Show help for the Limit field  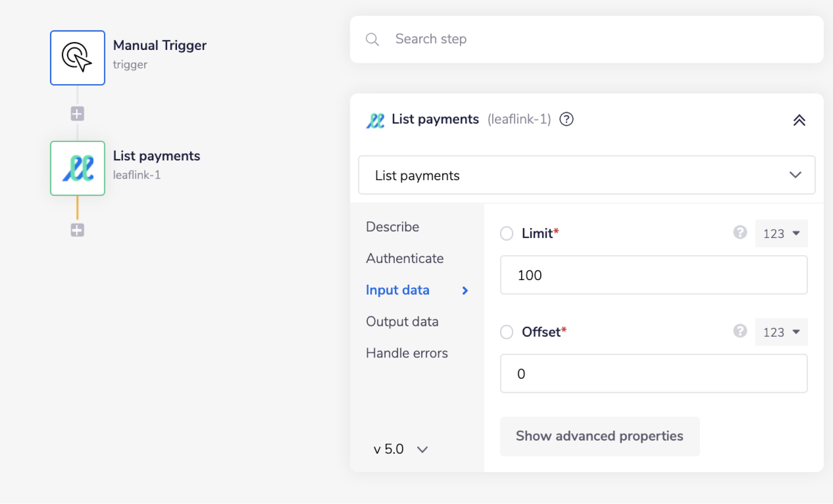740,232
